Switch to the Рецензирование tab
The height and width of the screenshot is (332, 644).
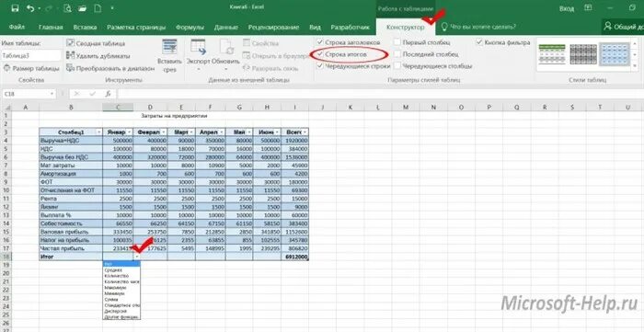273,28
